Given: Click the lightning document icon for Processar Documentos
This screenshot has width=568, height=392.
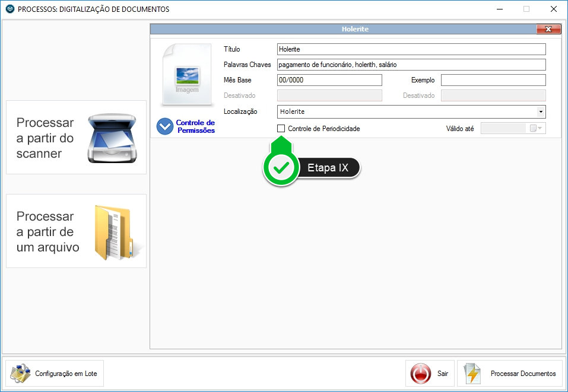Looking at the screenshot, I should pos(472,374).
